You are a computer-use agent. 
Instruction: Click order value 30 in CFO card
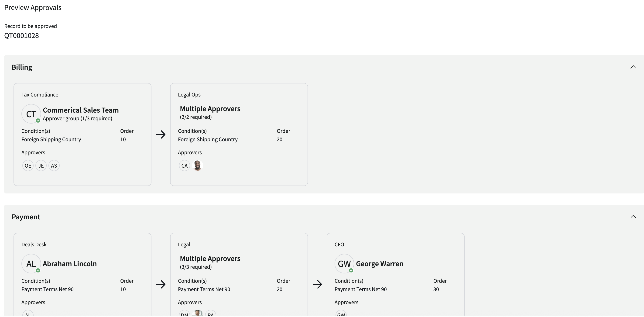(x=436, y=289)
